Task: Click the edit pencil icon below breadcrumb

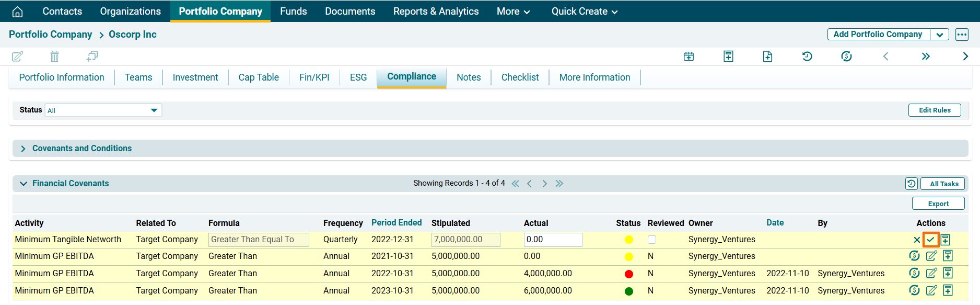Action: coord(17,56)
